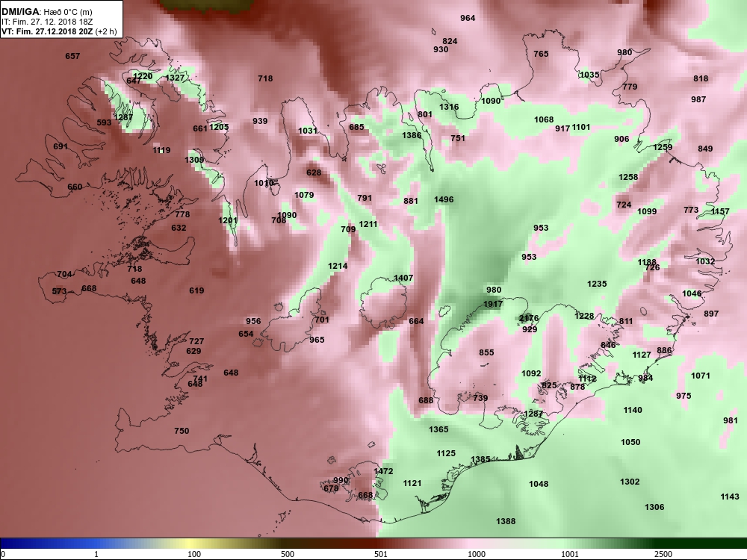
Task: Choose the 1327 height label
Action: click(x=175, y=78)
